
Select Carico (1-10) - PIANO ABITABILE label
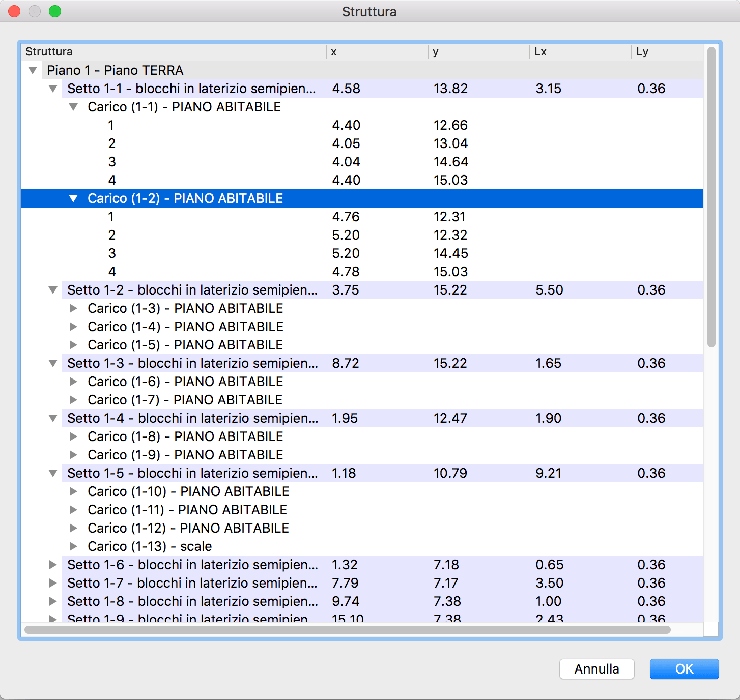point(188,491)
